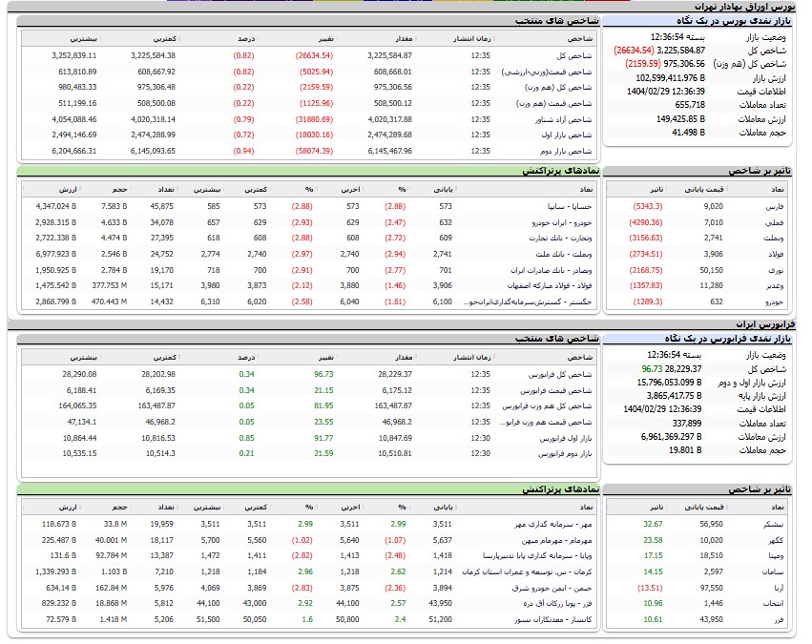Click the trade value 149,425.85 B
Screen dimensions: 812x644
[x=680, y=119]
